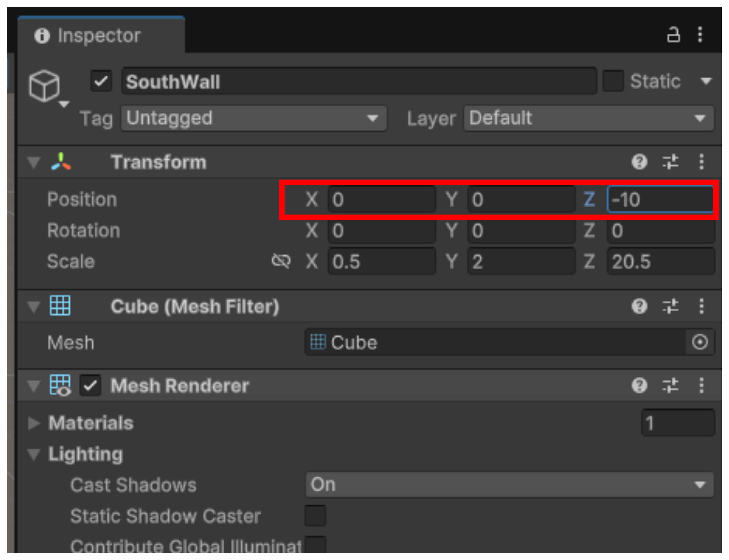This screenshot has height=560, width=729.
Task: Open Mesh Filter component context menu
Action: pos(701,306)
